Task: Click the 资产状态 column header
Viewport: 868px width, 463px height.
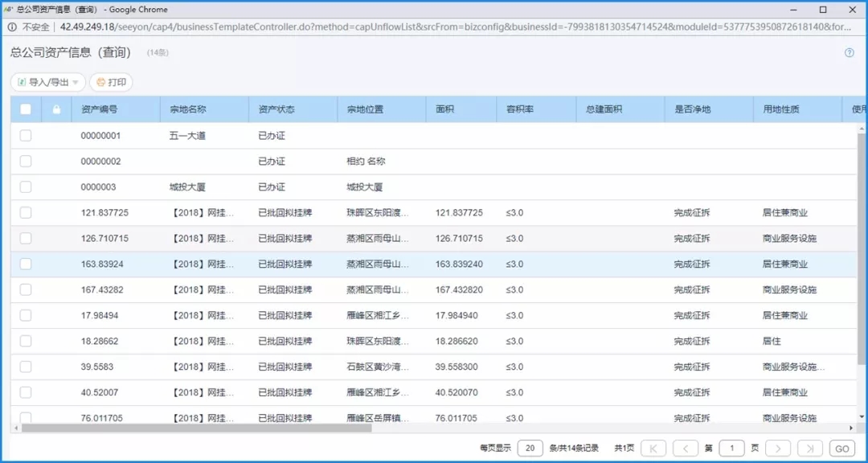Action: click(x=276, y=109)
